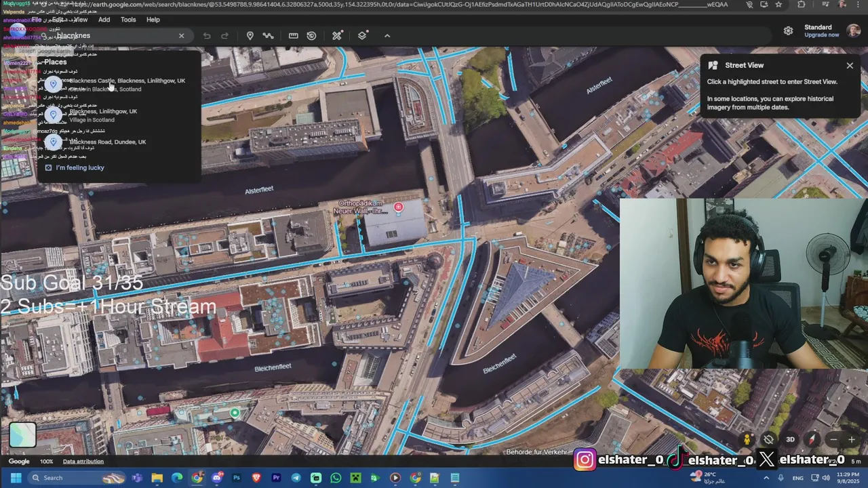Open Microsoft Teams from taskbar
The height and width of the screenshot is (488, 868).
click(138, 478)
